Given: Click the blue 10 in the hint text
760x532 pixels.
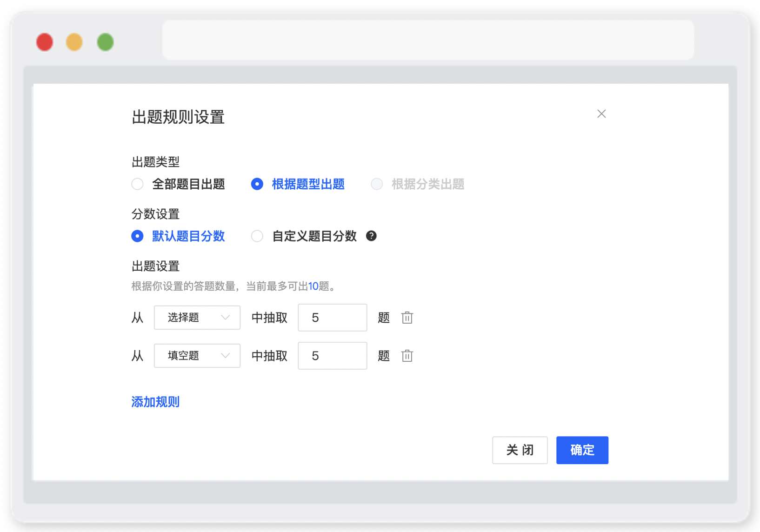Looking at the screenshot, I should click(x=313, y=286).
